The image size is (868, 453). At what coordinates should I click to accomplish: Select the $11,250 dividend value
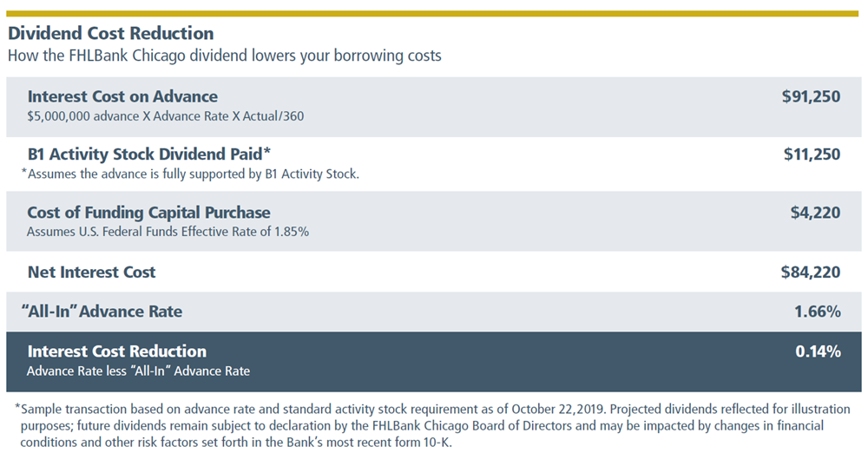[812, 154]
